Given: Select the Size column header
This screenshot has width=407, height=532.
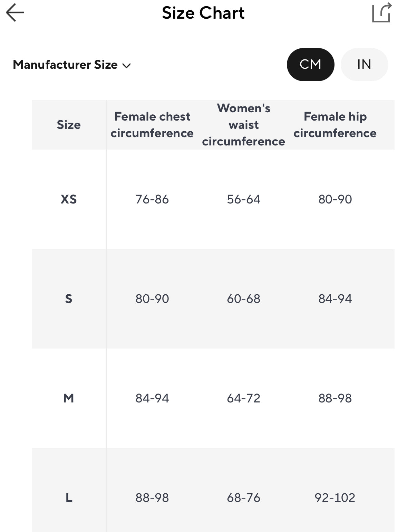Looking at the screenshot, I should click(x=69, y=125).
